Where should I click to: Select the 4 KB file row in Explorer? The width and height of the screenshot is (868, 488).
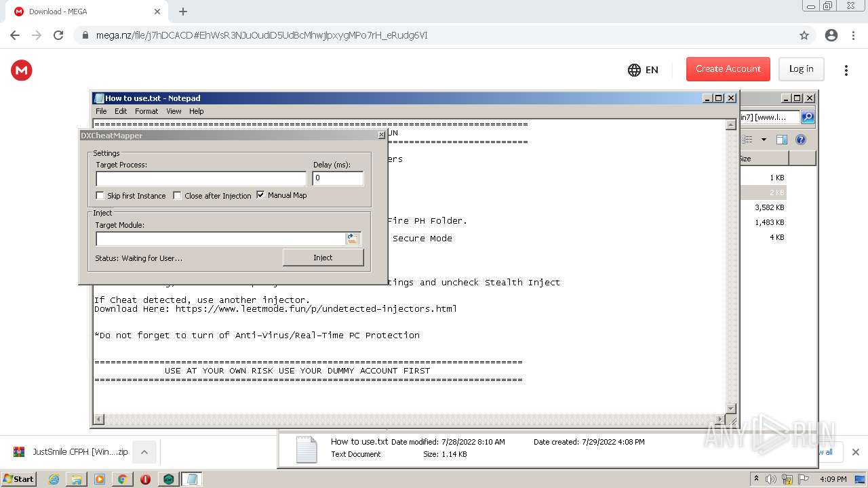(763, 237)
